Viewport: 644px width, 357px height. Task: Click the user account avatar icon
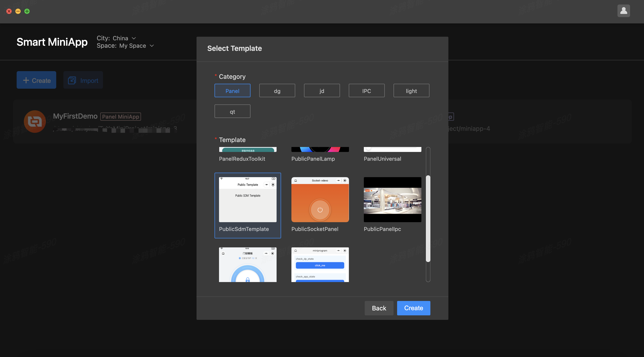click(623, 11)
